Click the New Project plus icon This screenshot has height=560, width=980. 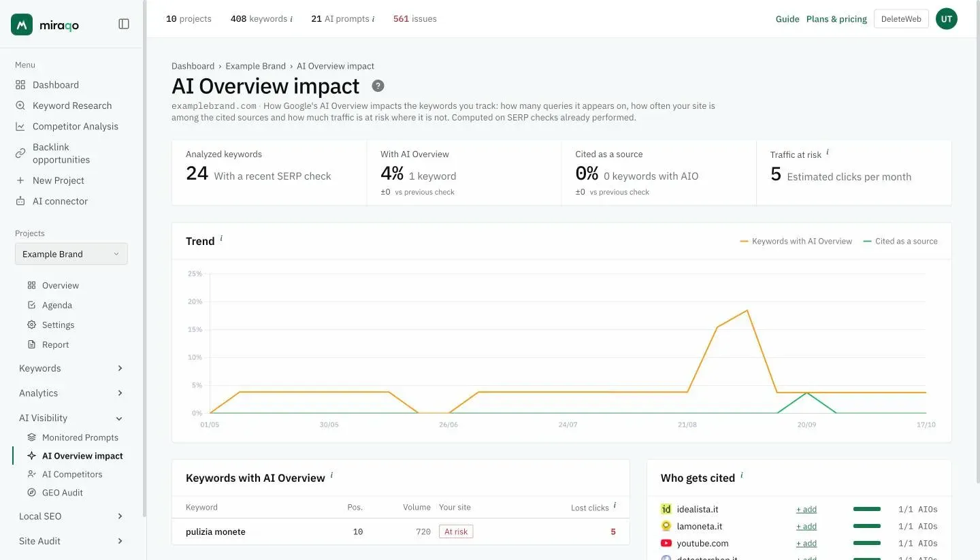click(20, 180)
